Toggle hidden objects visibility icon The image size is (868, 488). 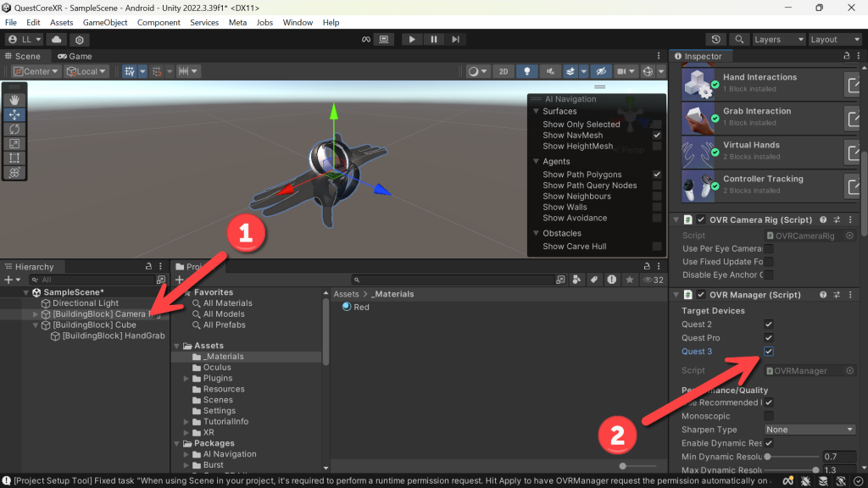click(x=601, y=71)
